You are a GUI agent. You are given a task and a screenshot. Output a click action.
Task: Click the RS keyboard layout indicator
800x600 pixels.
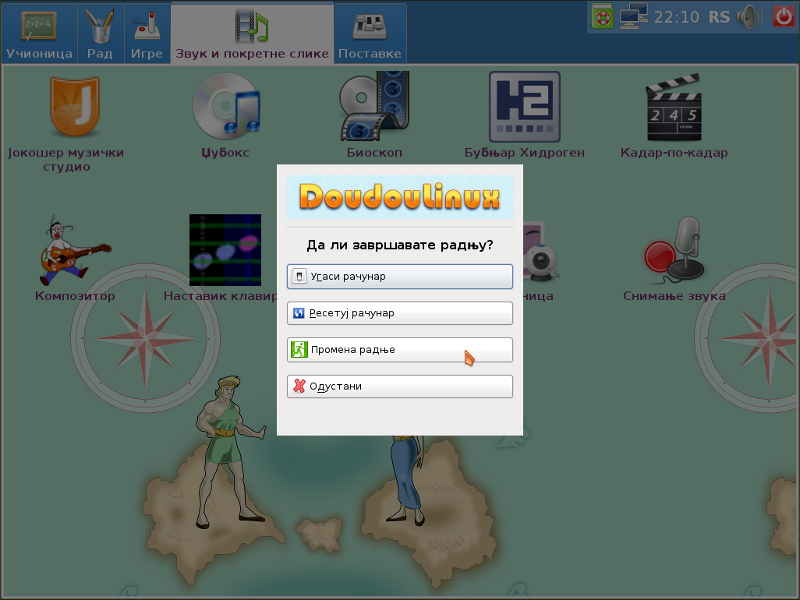(x=719, y=17)
